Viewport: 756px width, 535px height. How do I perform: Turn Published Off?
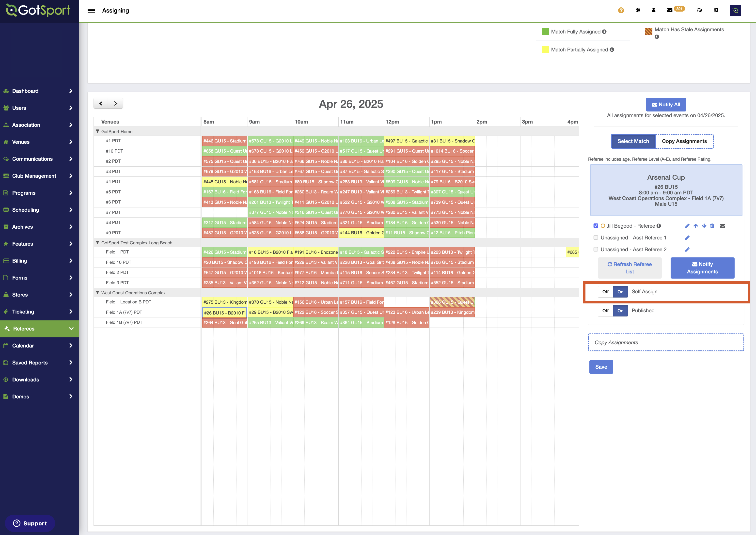click(605, 311)
